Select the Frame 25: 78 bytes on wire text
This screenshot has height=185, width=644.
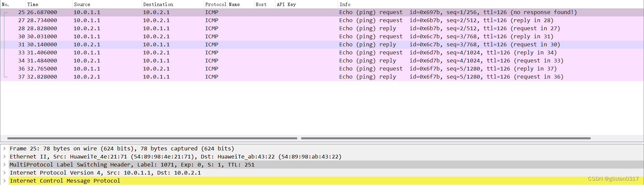[122, 148]
